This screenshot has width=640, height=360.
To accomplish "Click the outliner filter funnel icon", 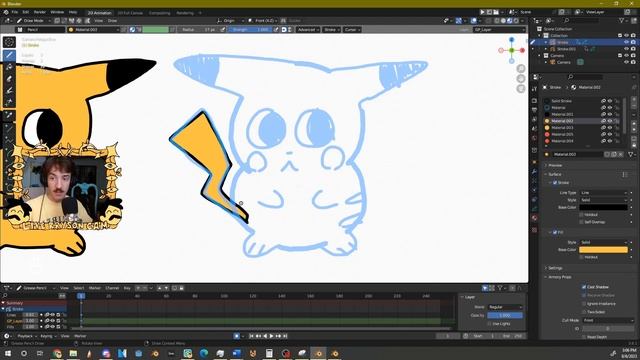I will [x=622, y=20].
